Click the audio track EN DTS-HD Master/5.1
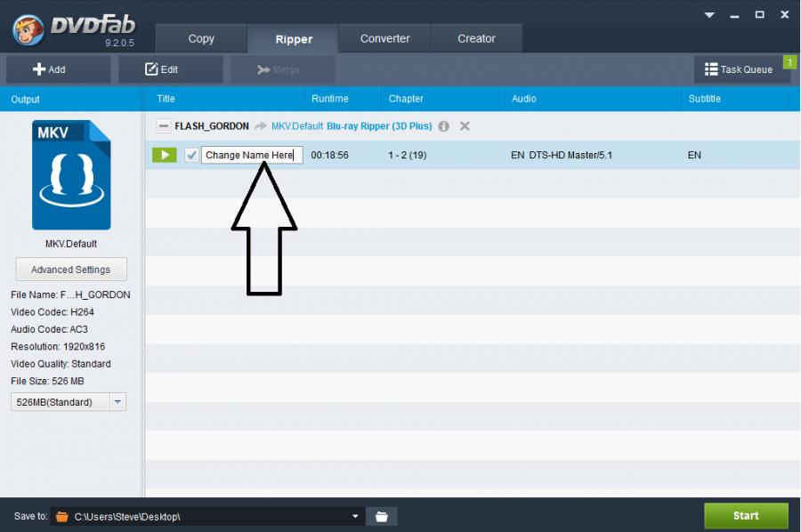 562,155
